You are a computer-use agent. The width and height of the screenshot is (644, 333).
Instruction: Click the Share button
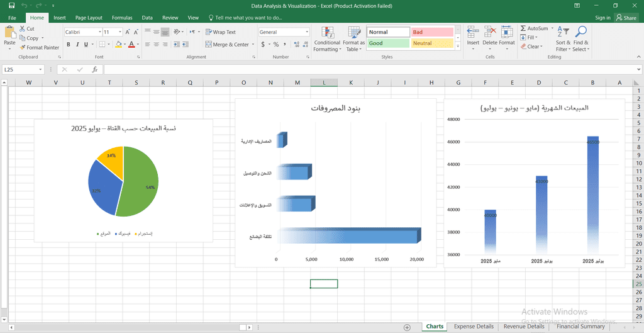tap(626, 18)
